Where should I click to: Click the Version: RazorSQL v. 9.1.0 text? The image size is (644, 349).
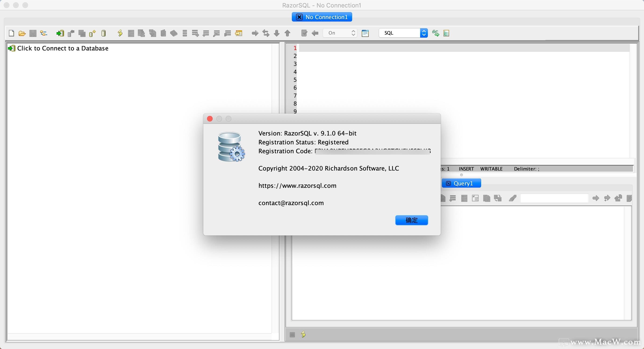pos(308,133)
